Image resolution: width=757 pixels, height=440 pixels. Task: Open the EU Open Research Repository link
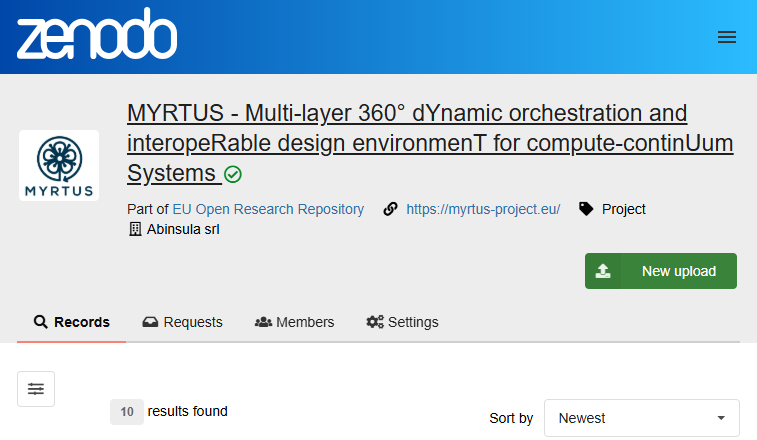268,209
